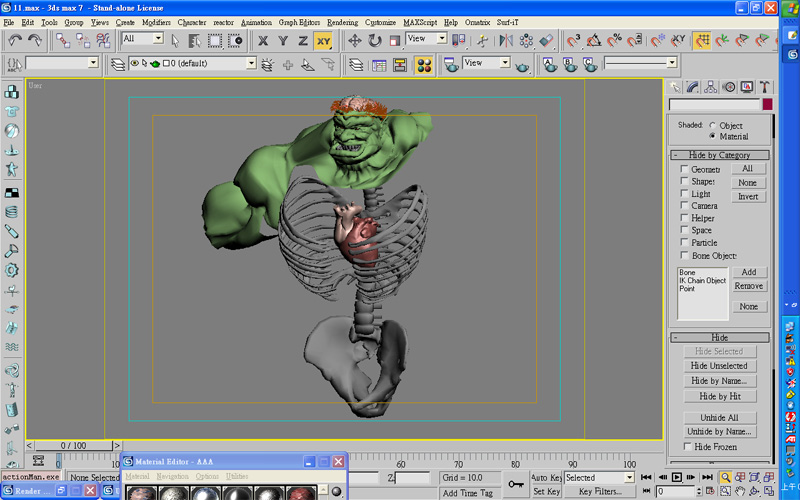Enable the Bone Objects checkbox
Viewport: 800px width, 500px height.
click(684, 255)
